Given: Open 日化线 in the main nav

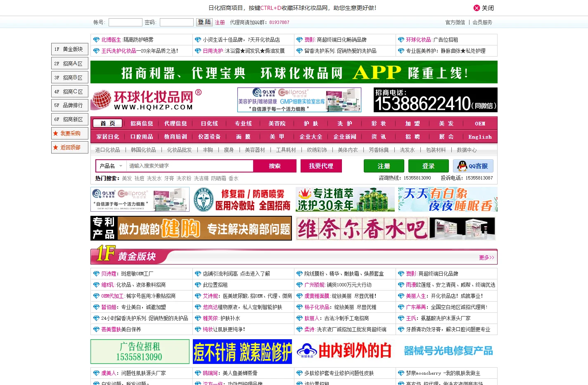Looking at the screenshot, I should click(209, 123).
